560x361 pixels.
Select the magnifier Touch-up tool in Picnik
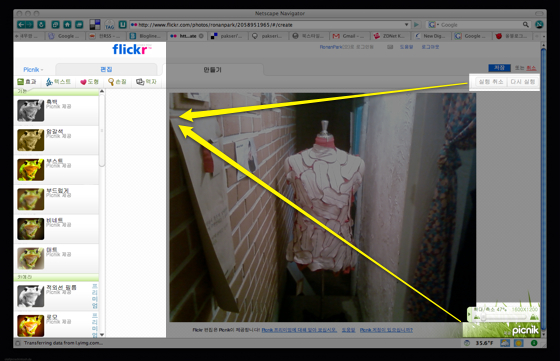coord(117,82)
